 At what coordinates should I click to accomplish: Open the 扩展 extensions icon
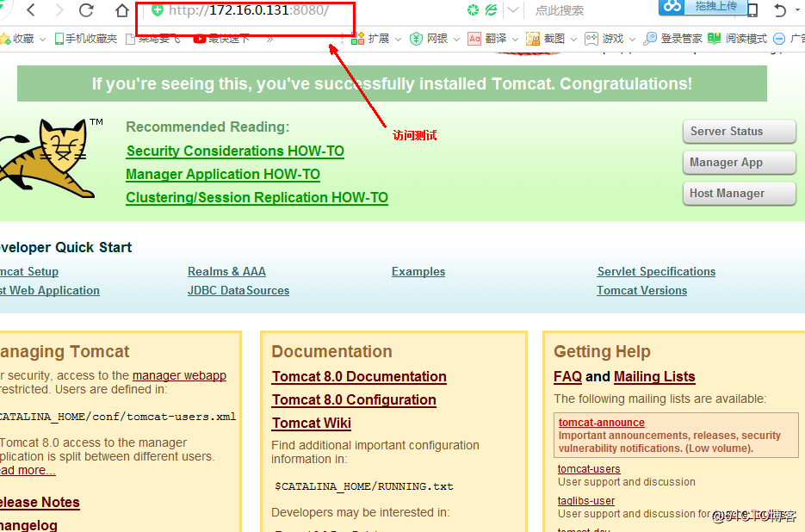click(357, 39)
